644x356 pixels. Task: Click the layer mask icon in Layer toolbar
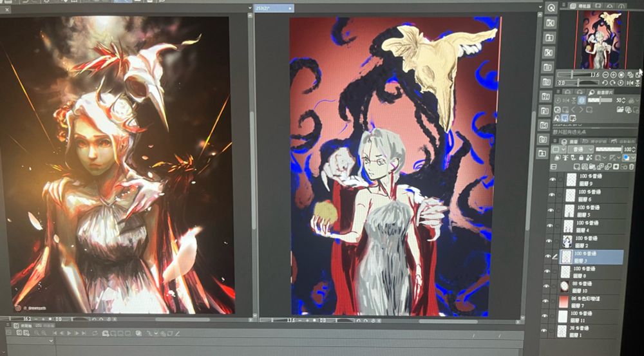pyautogui.click(x=616, y=167)
